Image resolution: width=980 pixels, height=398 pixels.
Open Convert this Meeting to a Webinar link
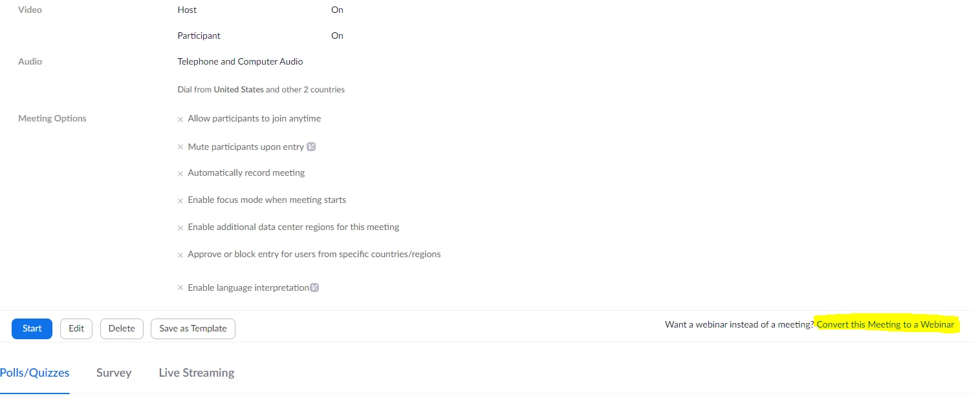[x=886, y=324]
